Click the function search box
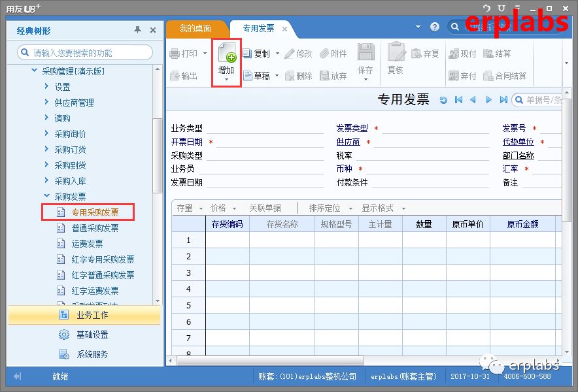Image resolution: width=578 pixels, height=392 pixels. (x=85, y=53)
